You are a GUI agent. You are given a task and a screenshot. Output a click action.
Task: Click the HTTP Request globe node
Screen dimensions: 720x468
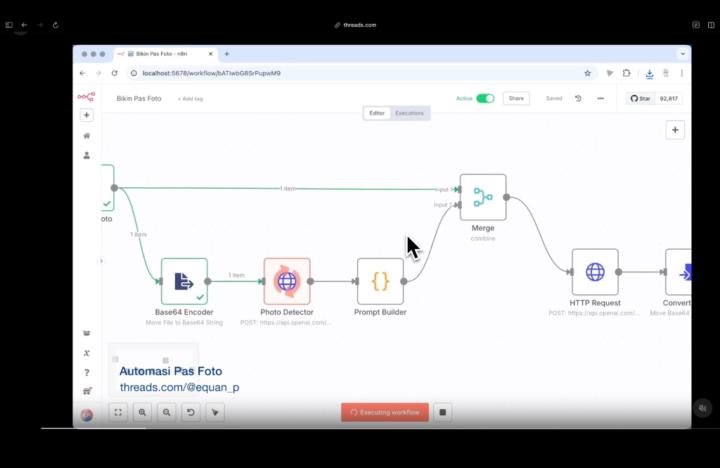(x=595, y=272)
